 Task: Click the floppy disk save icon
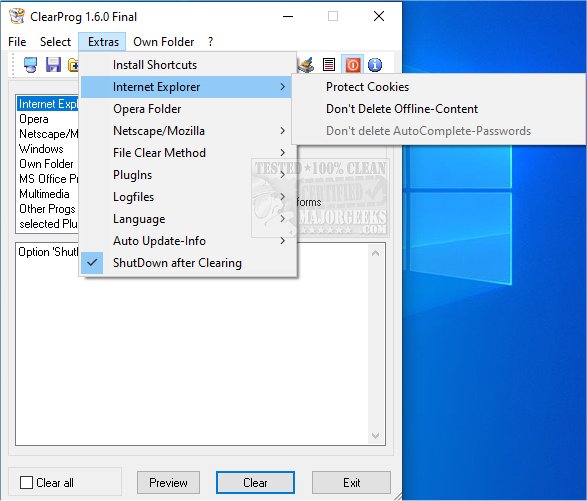[x=53, y=65]
